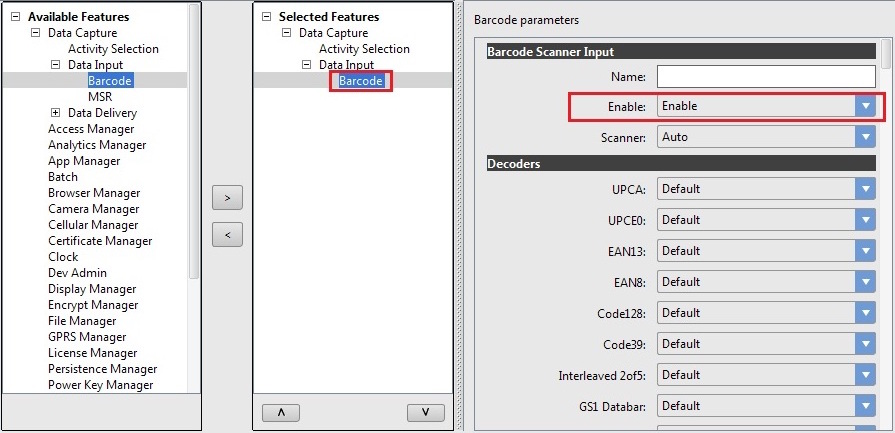Collapse the Selected Features root node
The height and width of the screenshot is (433, 895).
coord(267,17)
